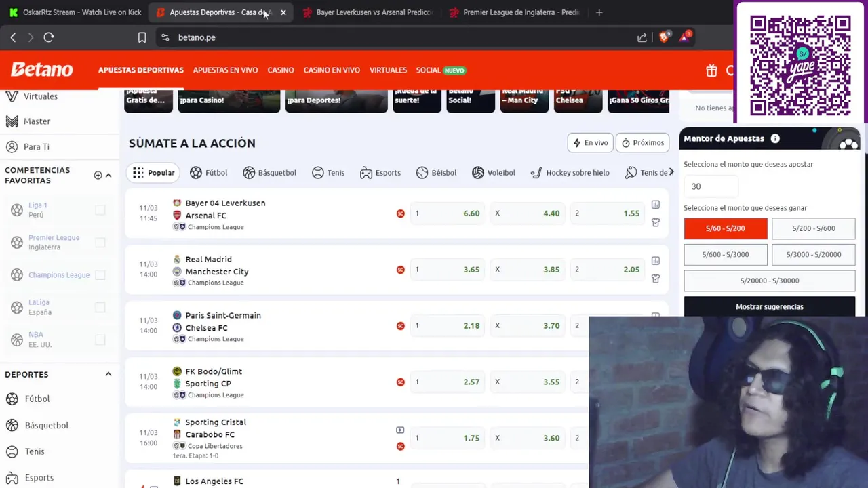Check the Liga 1 Perú checkbox
This screenshot has width=868, height=488.
[x=100, y=210]
